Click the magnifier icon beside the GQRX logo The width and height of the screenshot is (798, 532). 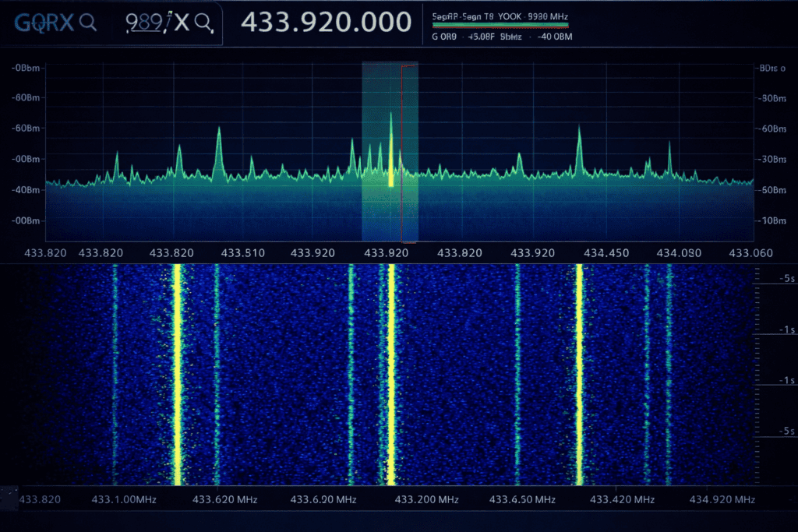click(x=88, y=22)
